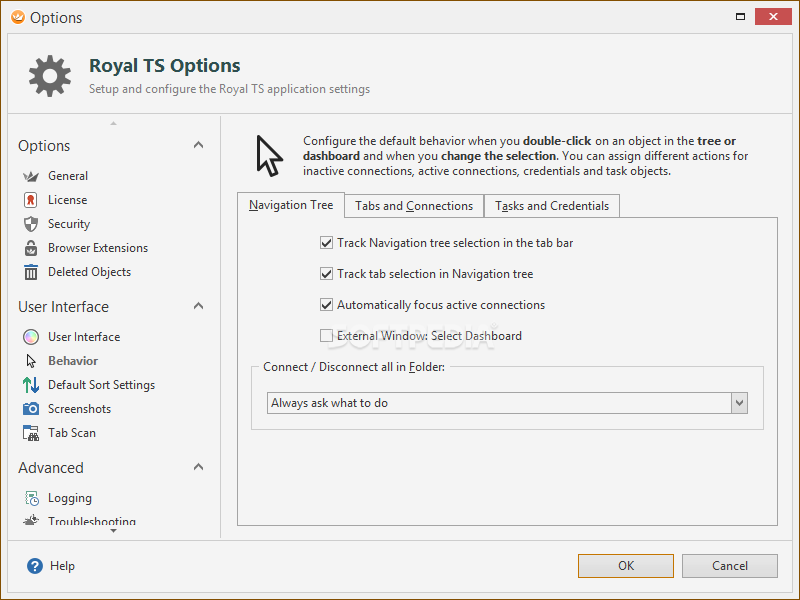800x600 pixels.
Task: Click the User Interface section heading
Action: [63, 307]
